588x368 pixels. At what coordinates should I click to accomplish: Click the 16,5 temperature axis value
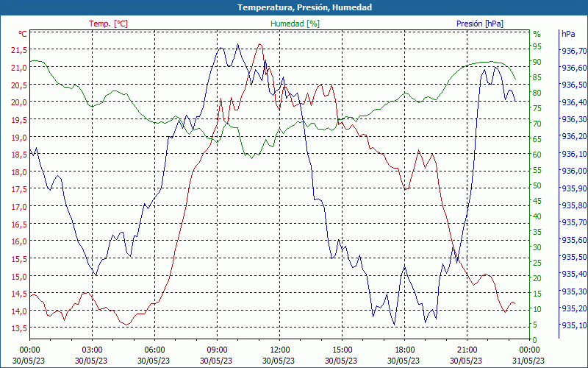[19, 224]
